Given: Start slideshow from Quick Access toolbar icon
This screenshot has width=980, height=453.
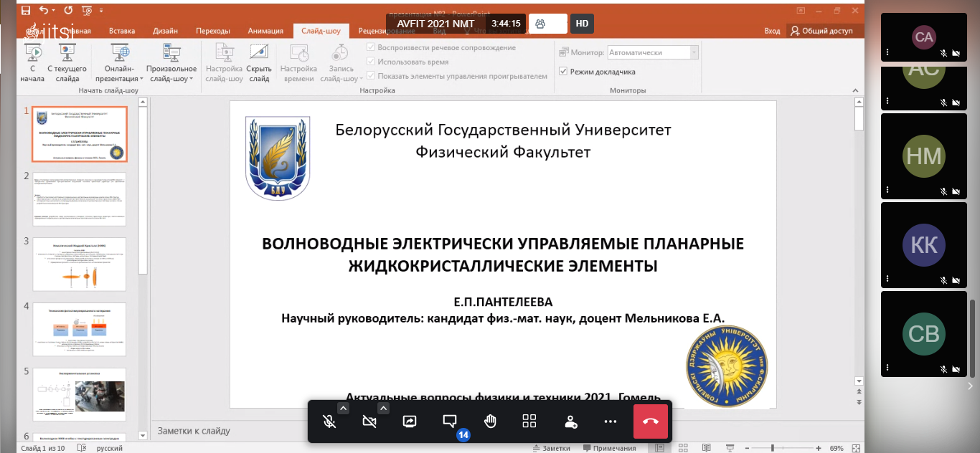Looking at the screenshot, I should tap(88, 11).
